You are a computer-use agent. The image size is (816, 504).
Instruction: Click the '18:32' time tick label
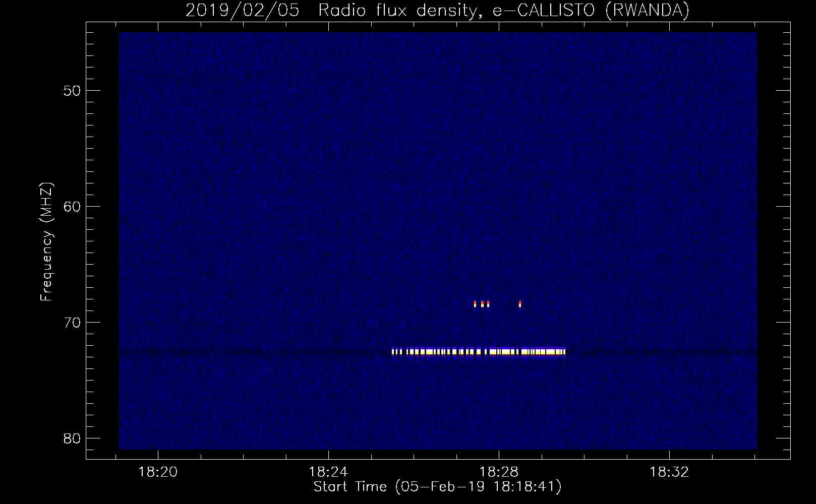coord(669,472)
